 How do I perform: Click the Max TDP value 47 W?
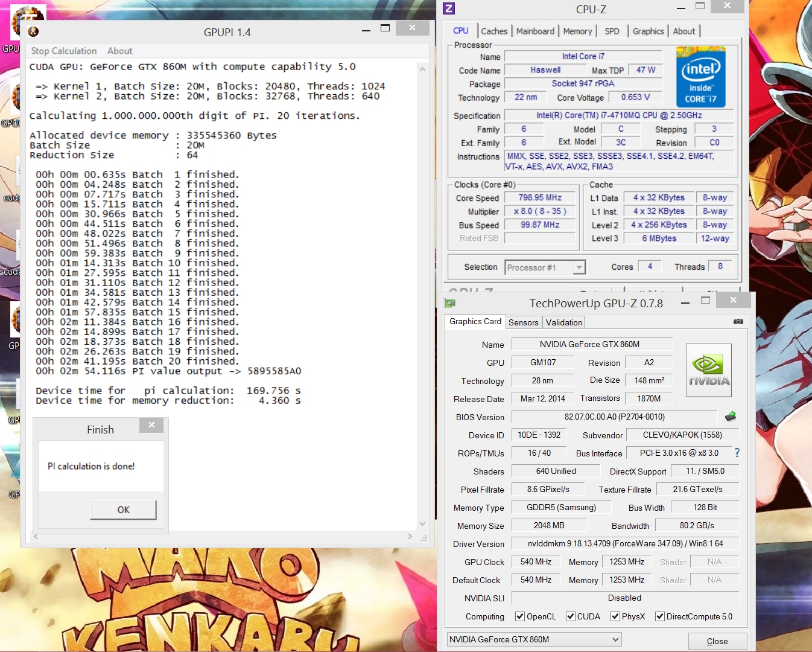[645, 70]
